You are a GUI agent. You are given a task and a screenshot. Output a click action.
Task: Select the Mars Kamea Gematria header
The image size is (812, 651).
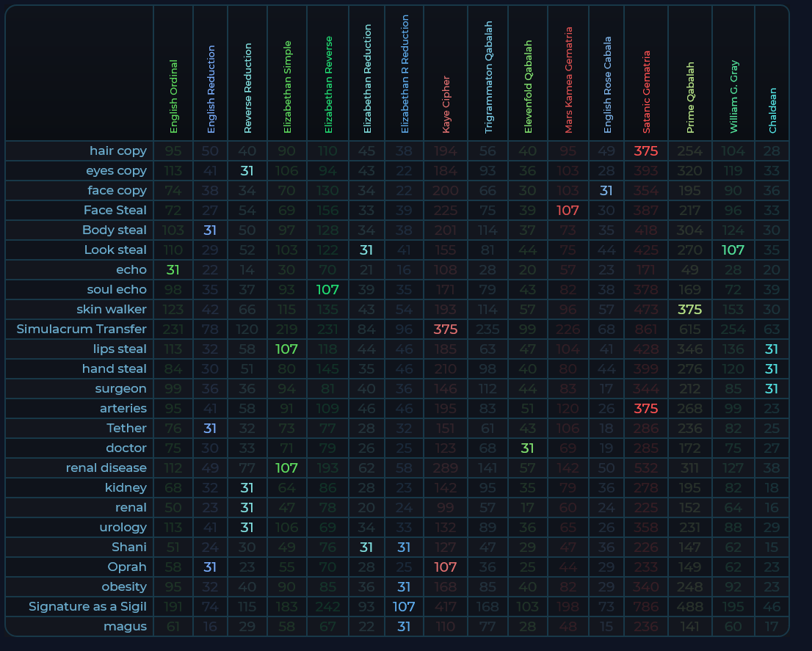click(x=568, y=81)
